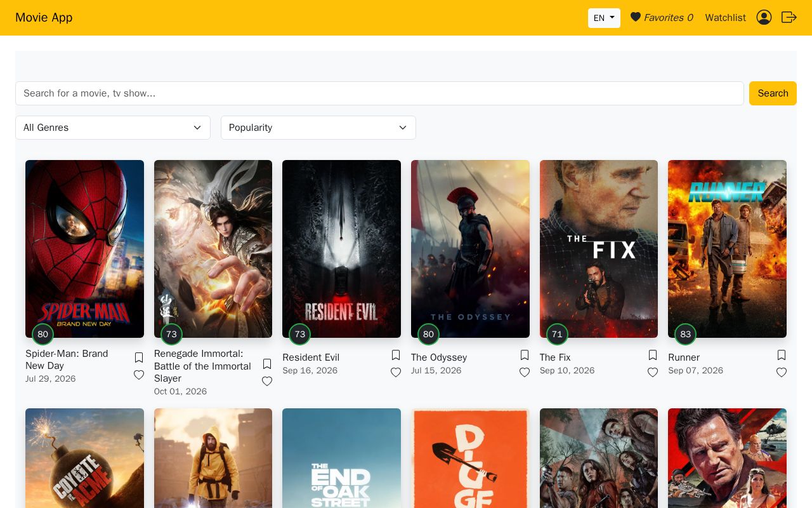Bookmark Renegade Immortal to watchlist
This screenshot has height=508, width=812.
click(x=267, y=364)
